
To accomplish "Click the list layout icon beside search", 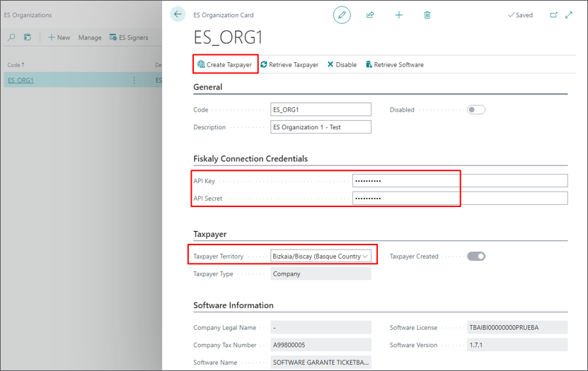I will (28, 37).
